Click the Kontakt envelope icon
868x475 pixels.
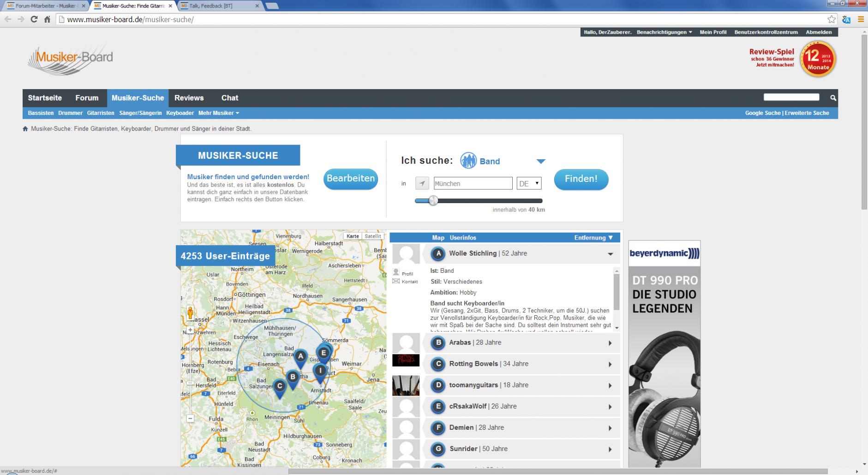pos(396,281)
